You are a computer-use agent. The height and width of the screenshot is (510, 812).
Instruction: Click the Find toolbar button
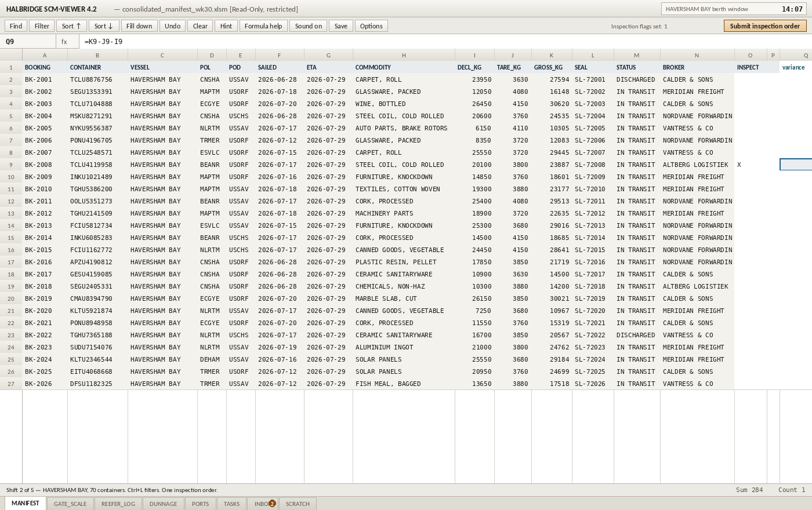pos(16,26)
